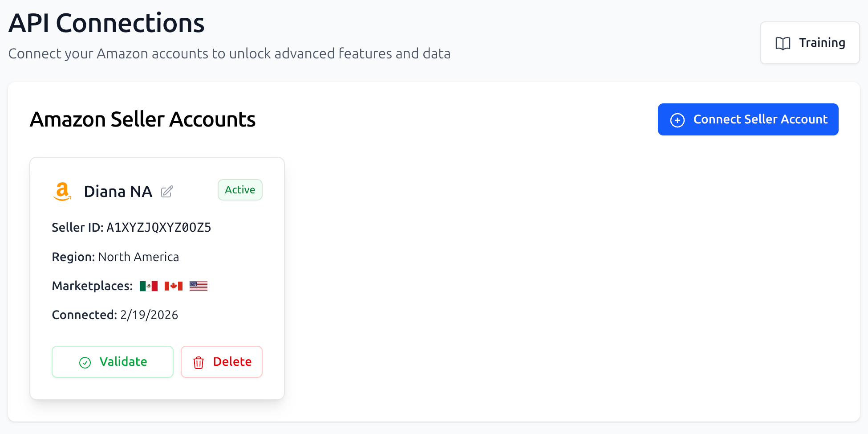
Task: Select the Canada marketplace flag
Action: tap(174, 286)
